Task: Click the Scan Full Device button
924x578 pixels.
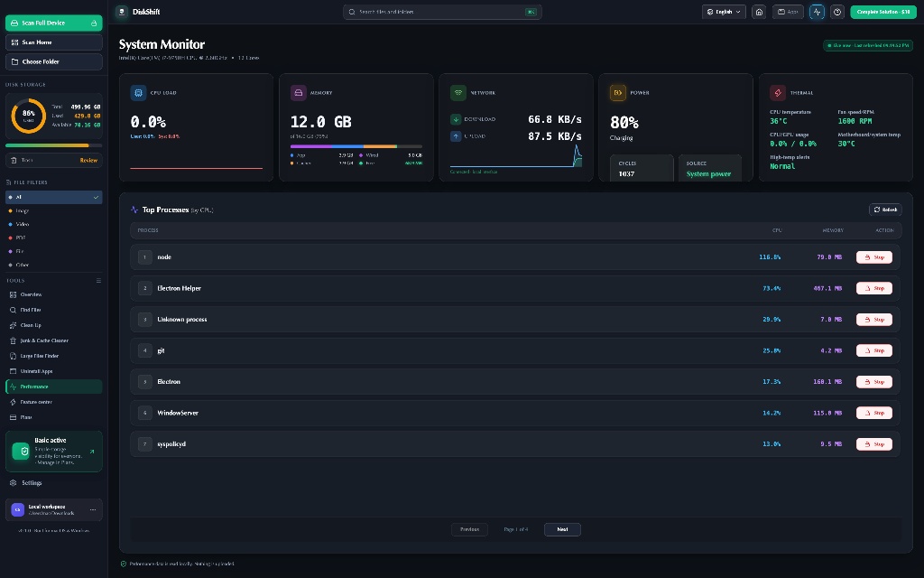Action: tap(53, 23)
